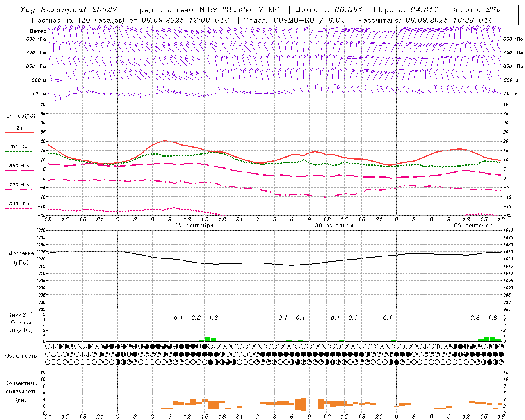
Task: Click the (мм/1ч.) precipitation unit label
Action: 21,330
